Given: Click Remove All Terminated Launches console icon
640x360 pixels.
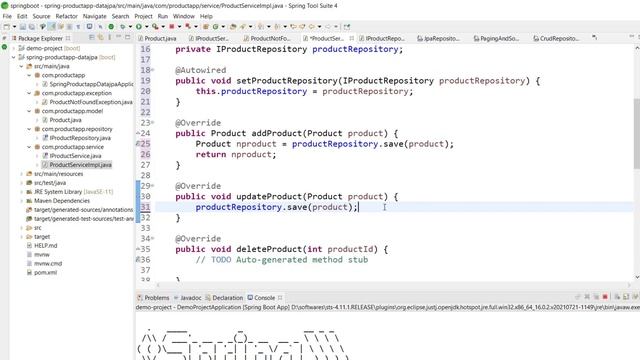Looking at the screenshot, I should pos(596,297).
